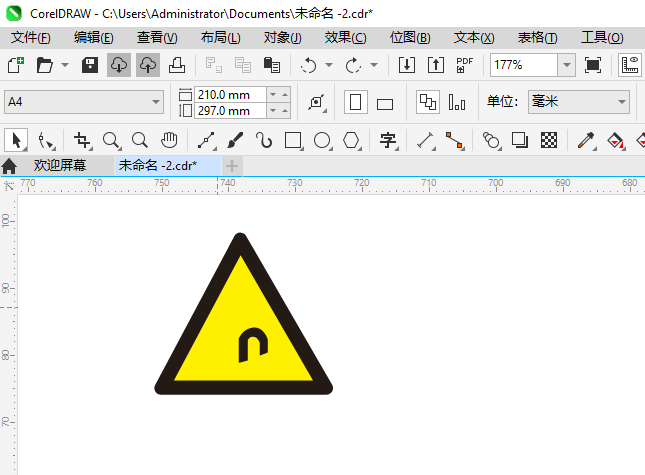Select the Parallel Dimension tool
The image size is (645, 475).
point(426,141)
